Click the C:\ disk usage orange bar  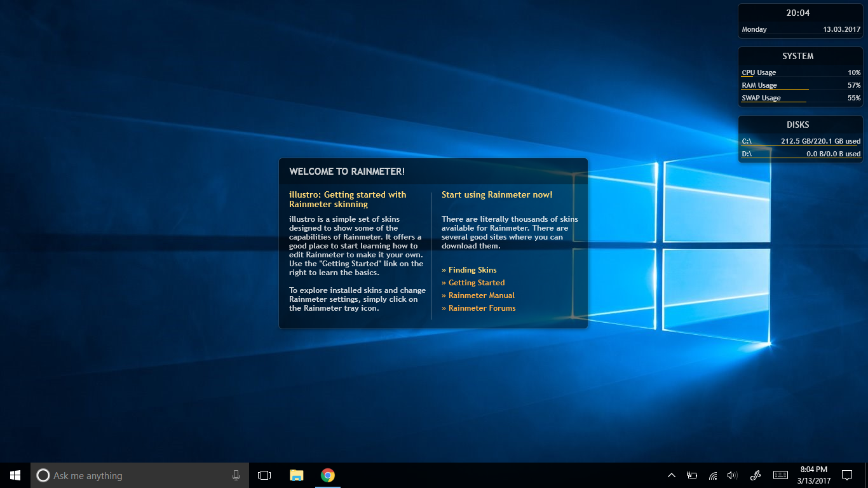click(x=799, y=145)
